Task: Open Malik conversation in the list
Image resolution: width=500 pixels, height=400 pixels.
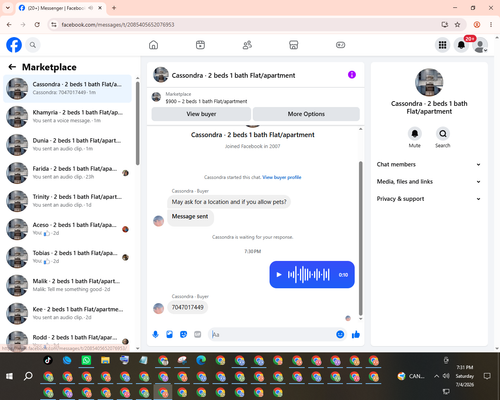Action: (x=67, y=285)
